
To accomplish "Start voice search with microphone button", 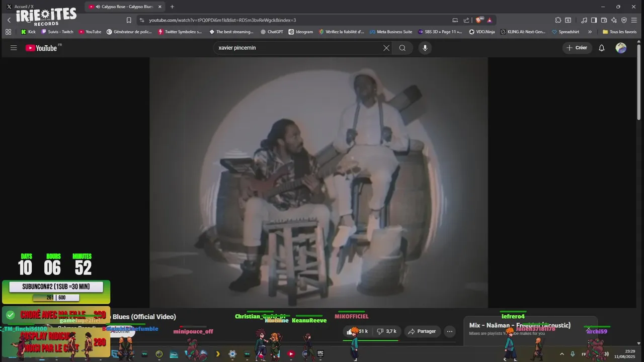I will tap(425, 48).
